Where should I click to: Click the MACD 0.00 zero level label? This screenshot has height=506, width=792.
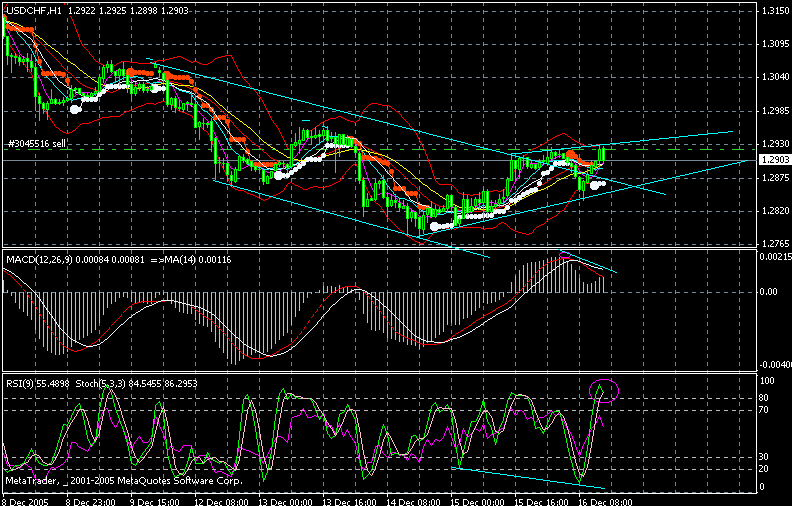tap(767, 292)
